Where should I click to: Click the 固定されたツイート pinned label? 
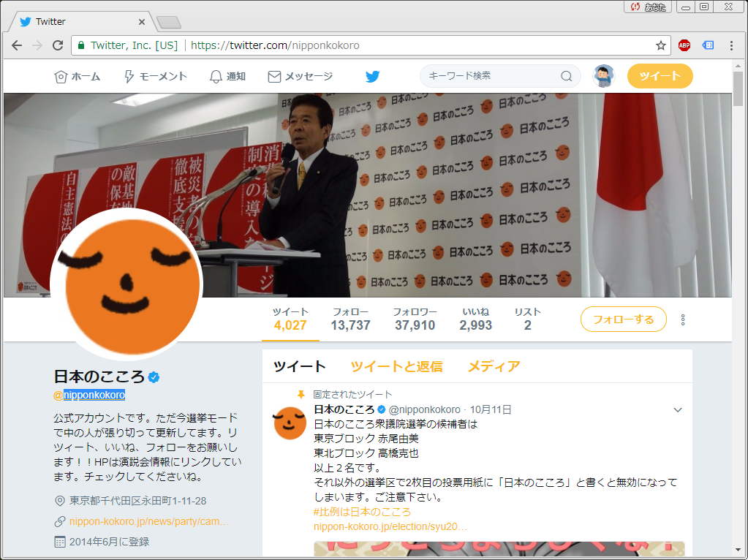352,395
